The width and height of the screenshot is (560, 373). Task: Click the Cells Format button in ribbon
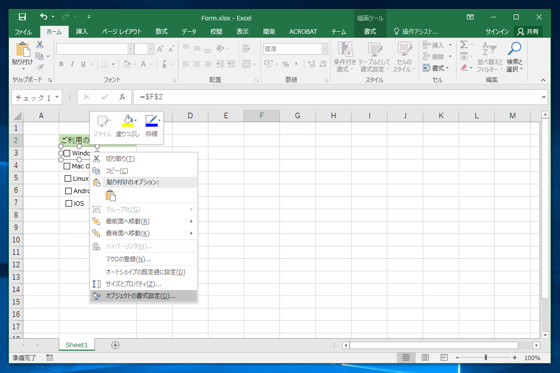point(436,68)
